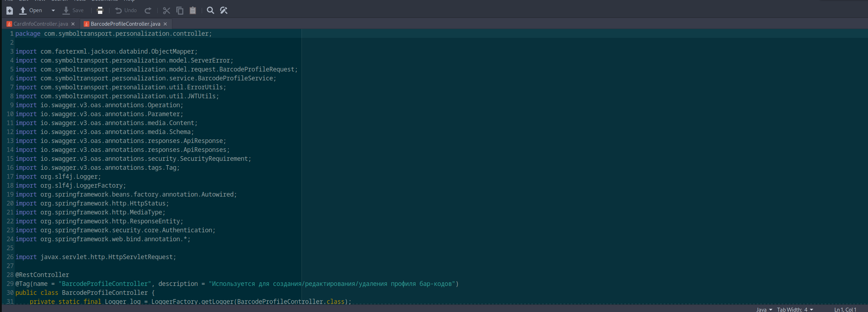Close the CardInfoController.java tab
The height and width of the screenshot is (312, 868).
[73, 24]
